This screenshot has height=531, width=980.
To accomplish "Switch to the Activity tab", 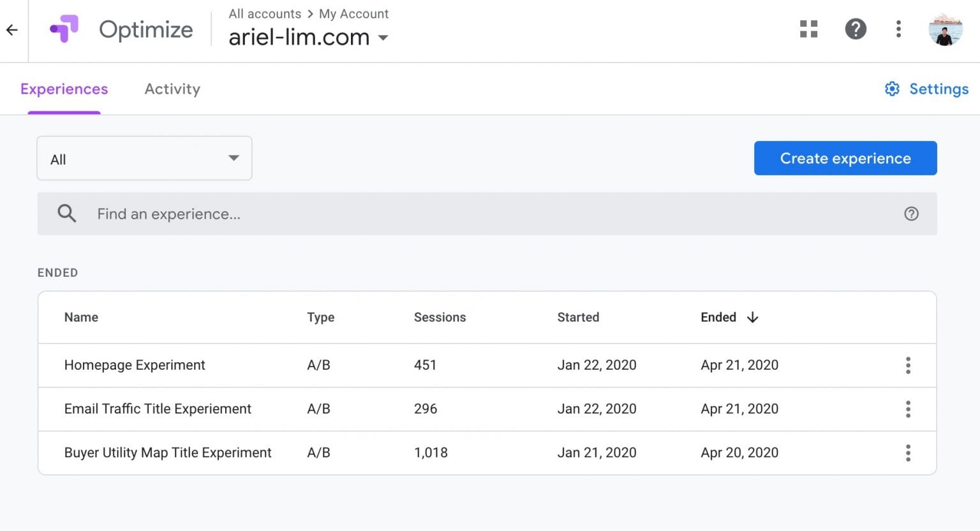I will 172,89.
